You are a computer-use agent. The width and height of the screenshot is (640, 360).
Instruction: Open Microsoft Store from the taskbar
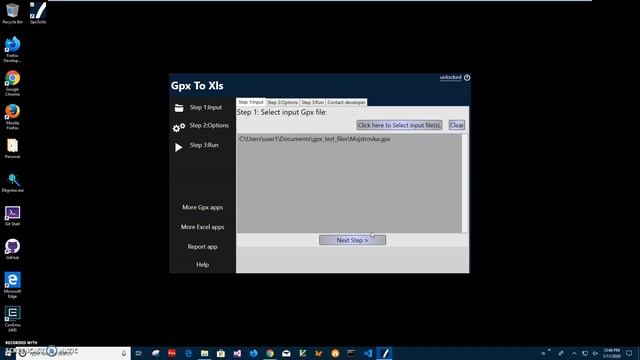coord(221,353)
